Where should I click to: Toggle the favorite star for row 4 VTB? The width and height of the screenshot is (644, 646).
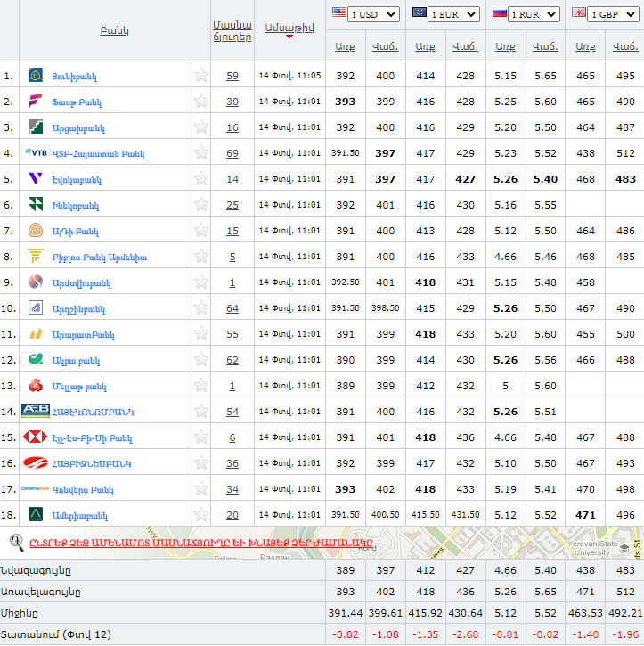click(x=201, y=153)
